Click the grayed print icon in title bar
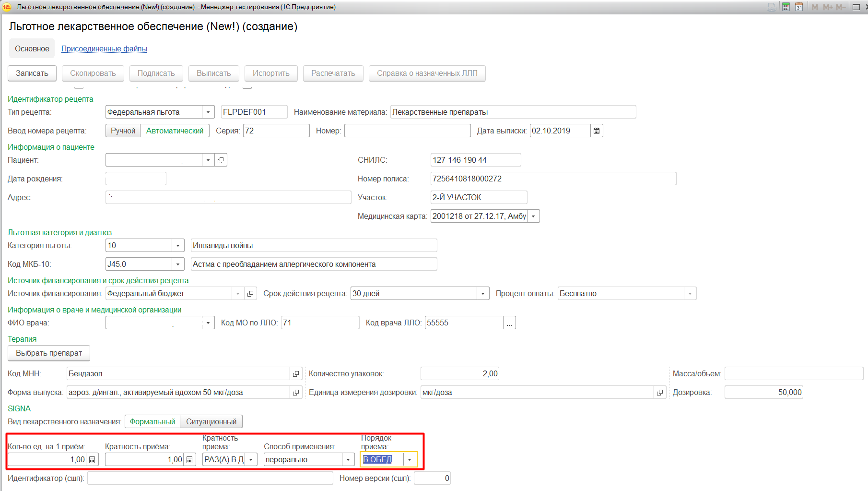This screenshot has width=868, height=491. (x=771, y=7)
